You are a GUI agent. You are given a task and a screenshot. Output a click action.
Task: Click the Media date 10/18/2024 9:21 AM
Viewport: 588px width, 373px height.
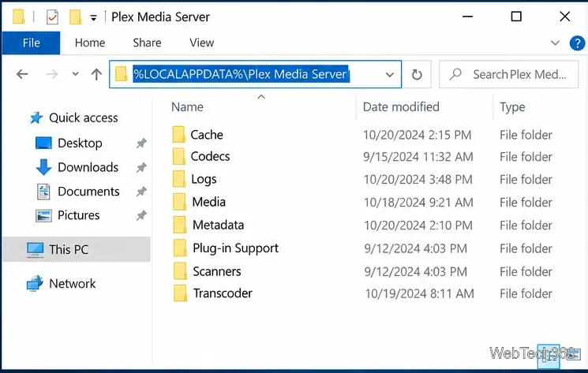pos(418,203)
